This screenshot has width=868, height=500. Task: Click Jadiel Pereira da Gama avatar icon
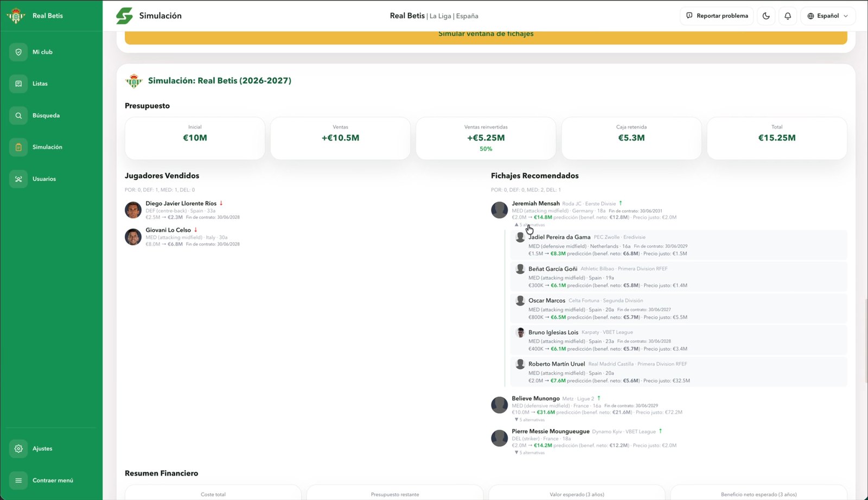520,237
